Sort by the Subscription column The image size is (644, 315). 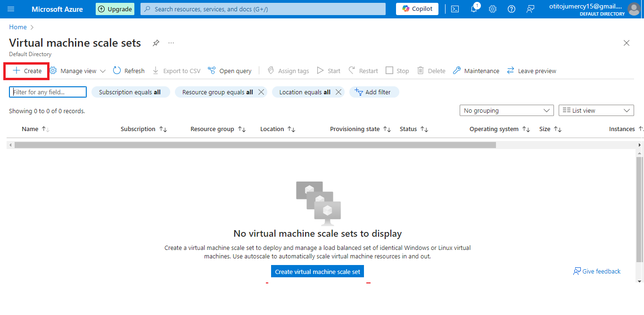(x=144, y=129)
